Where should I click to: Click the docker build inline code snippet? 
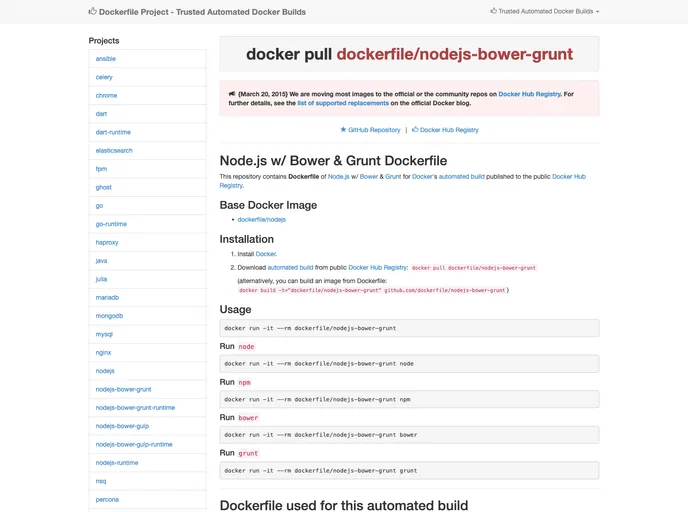(372, 290)
